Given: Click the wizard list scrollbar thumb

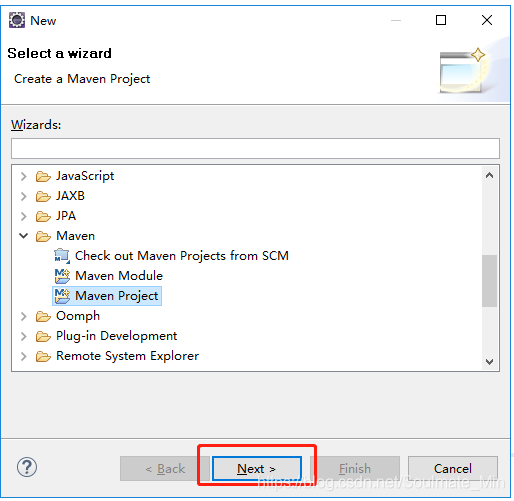Looking at the screenshot, I should [489, 281].
